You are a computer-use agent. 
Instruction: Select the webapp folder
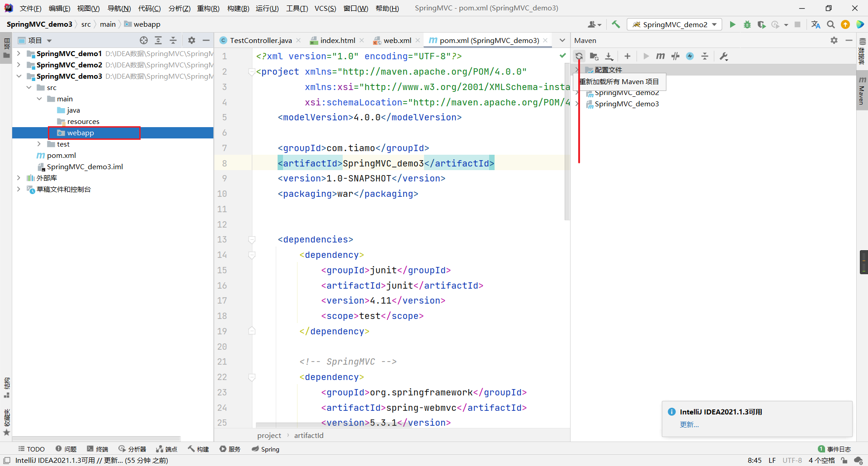[79, 133]
